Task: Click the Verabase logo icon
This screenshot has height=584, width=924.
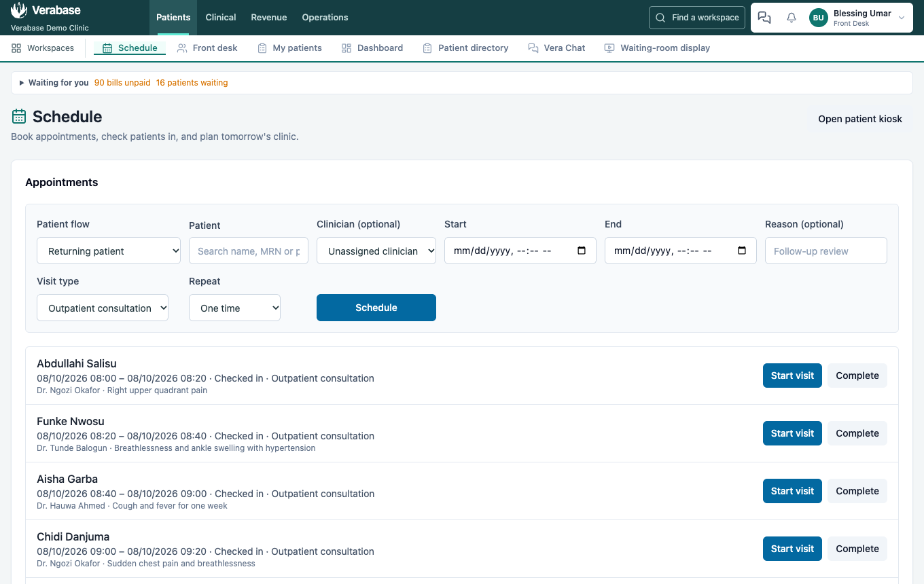Action: tap(19, 10)
